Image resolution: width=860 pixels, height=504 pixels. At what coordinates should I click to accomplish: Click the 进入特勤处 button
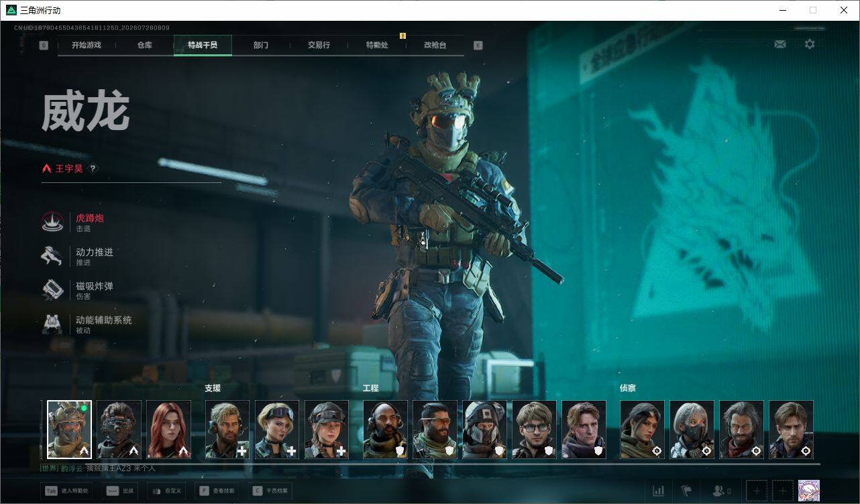67,491
